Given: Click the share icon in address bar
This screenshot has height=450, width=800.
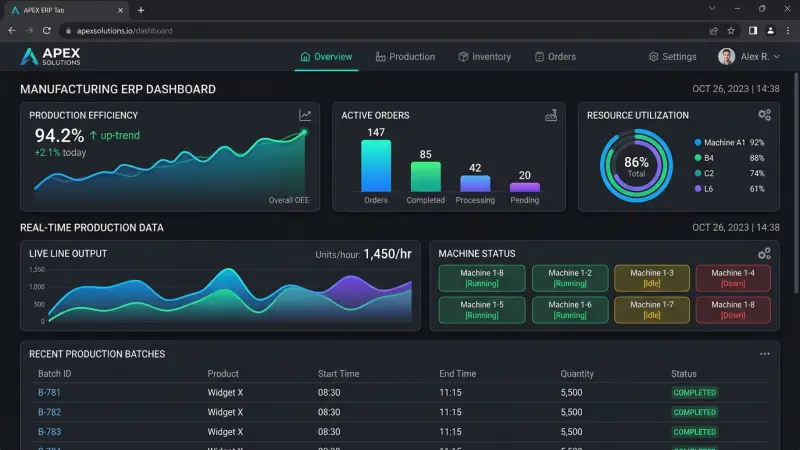Looking at the screenshot, I should click(713, 31).
